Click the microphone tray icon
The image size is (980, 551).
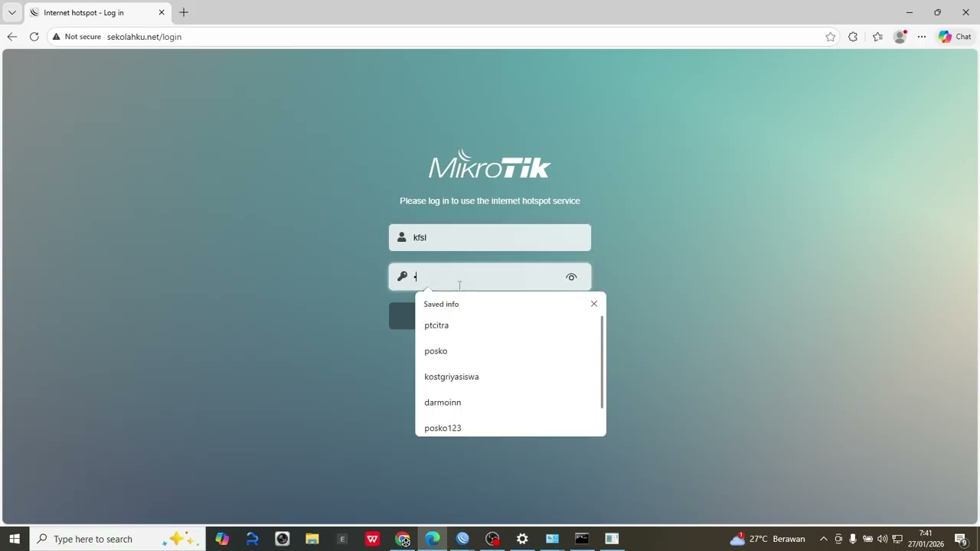click(x=853, y=539)
